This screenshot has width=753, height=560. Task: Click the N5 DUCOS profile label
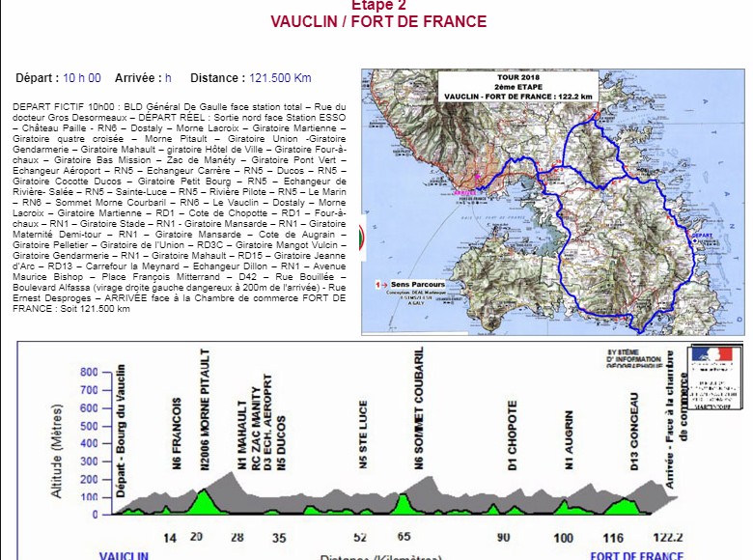click(x=281, y=442)
